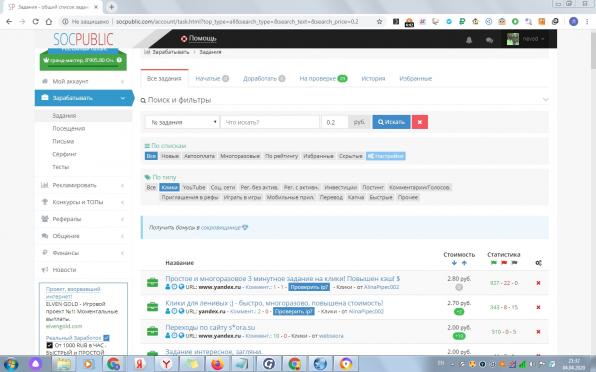This screenshot has width=596, height=372.
Task: Switch to Начатые tab
Action: click(212, 79)
